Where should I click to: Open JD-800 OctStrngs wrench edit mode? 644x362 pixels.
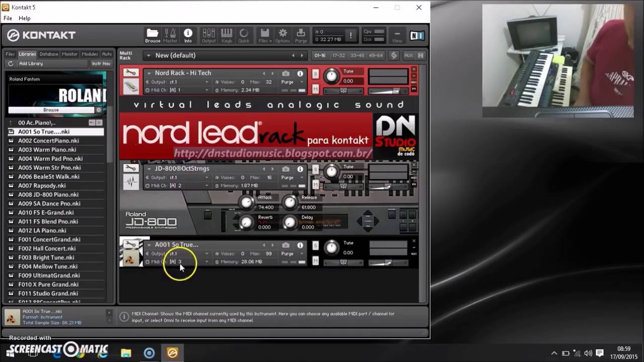coord(131,168)
